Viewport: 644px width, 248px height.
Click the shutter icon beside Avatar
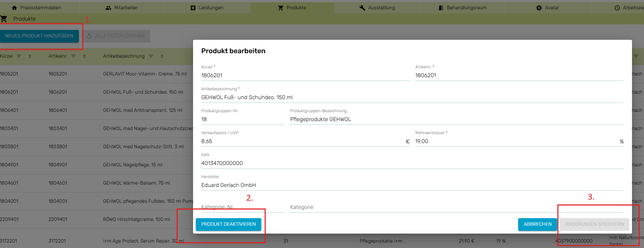click(x=539, y=8)
